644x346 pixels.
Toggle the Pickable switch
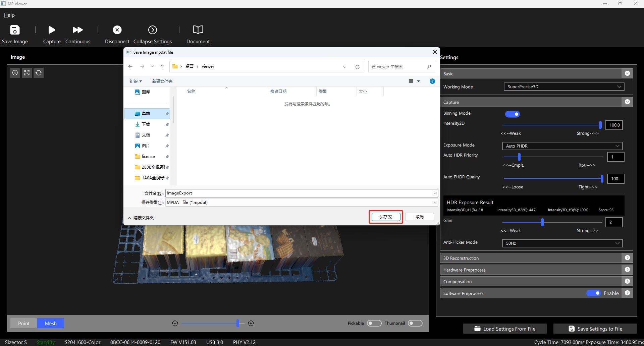(374, 323)
